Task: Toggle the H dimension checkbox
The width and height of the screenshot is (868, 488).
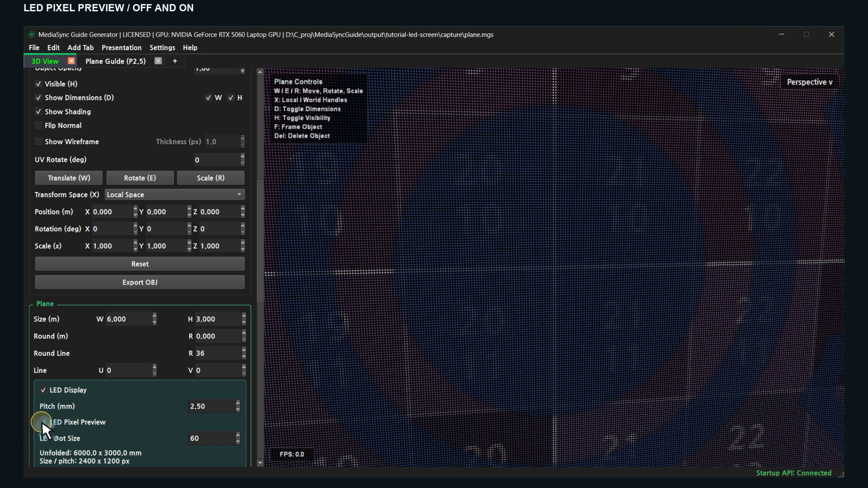Action: 231,98
